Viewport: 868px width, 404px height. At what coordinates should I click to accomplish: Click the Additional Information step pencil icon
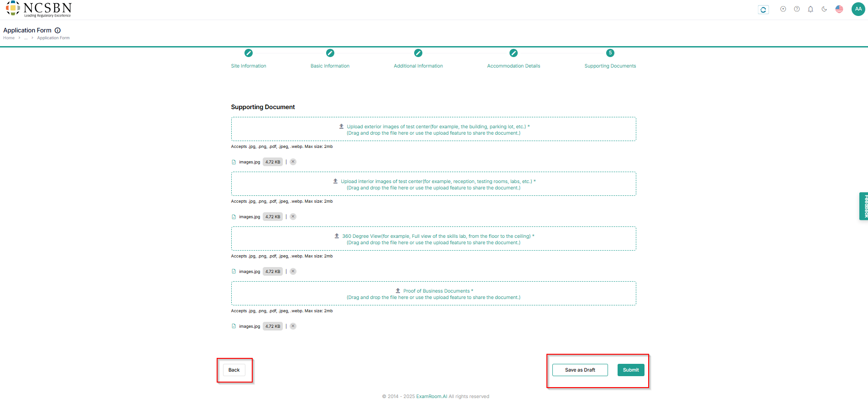(418, 53)
